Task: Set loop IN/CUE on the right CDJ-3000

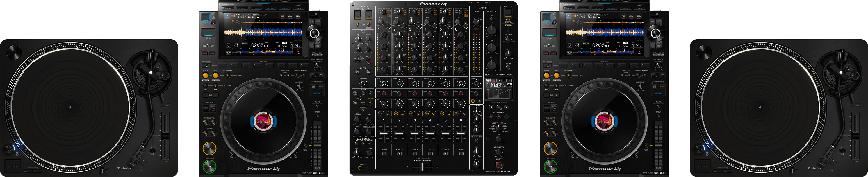Action: [x=547, y=75]
